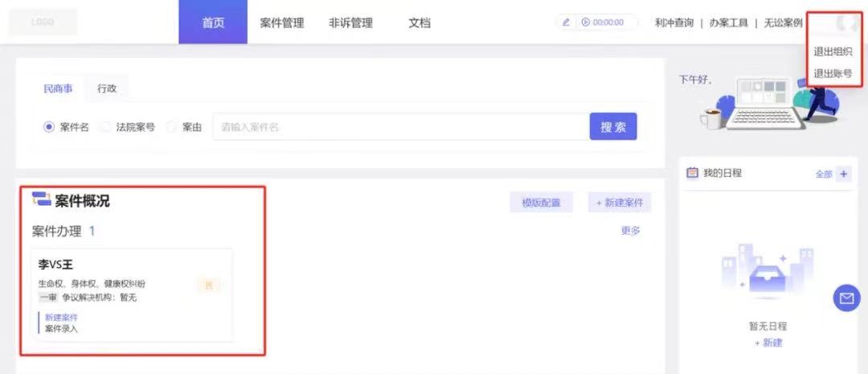Click the pencil edit icon beside the timer
This screenshot has height=374, width=868.
tap(566, 23)
